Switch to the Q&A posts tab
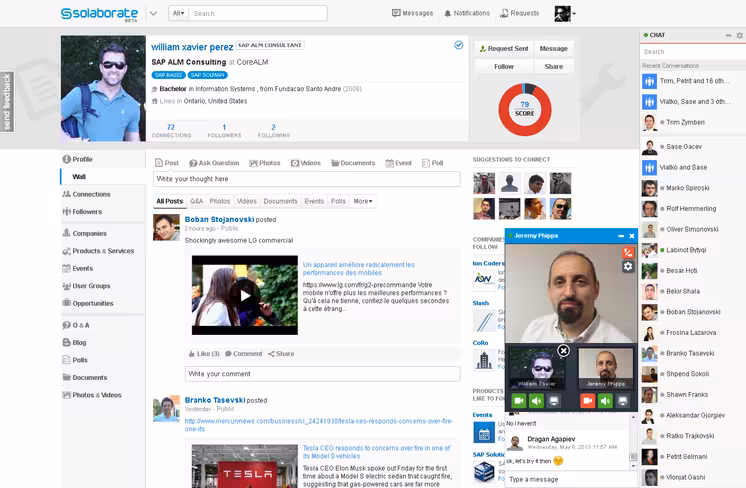Image resolution: width=746 pixels, height=488 pixels. 196,201
